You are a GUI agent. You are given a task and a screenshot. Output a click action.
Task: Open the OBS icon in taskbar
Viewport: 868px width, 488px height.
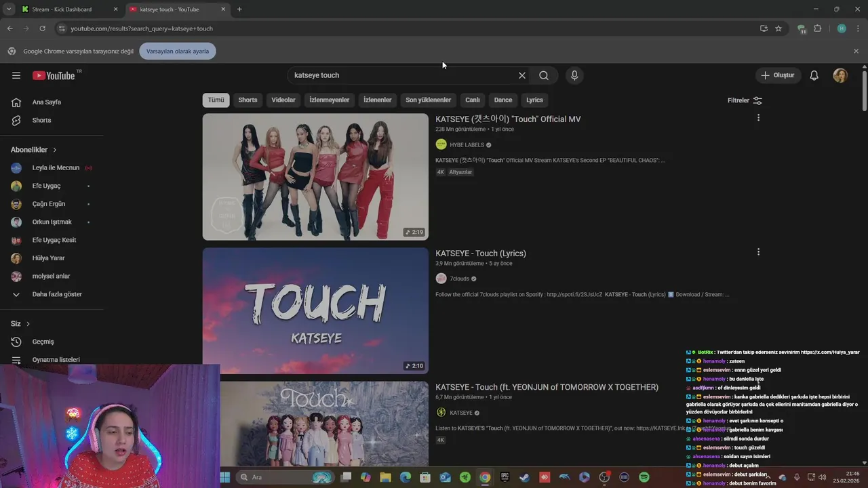(604, 477)
